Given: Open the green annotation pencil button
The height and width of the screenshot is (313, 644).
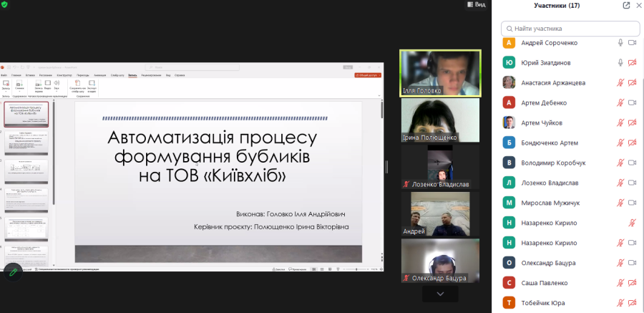Looking at the screenshot, I should (13, 272).
